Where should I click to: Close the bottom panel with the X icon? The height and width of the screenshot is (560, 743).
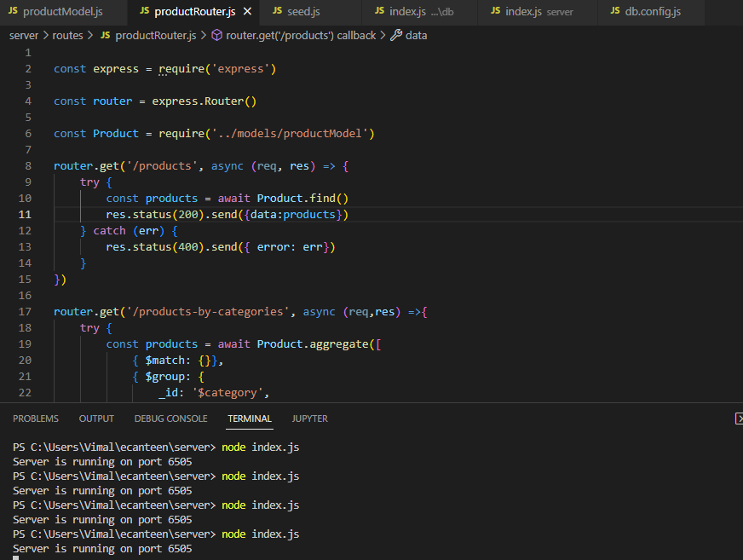pos(739,419)
